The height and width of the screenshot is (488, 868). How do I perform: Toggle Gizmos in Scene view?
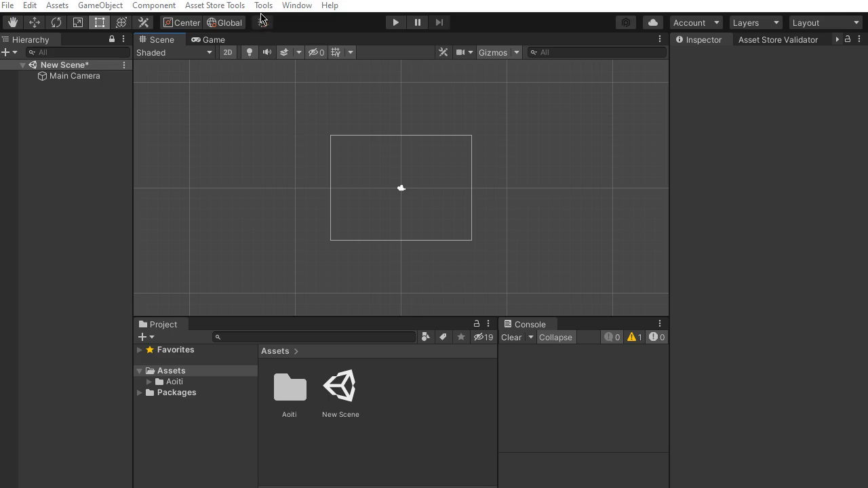click(x=492, y=52)
